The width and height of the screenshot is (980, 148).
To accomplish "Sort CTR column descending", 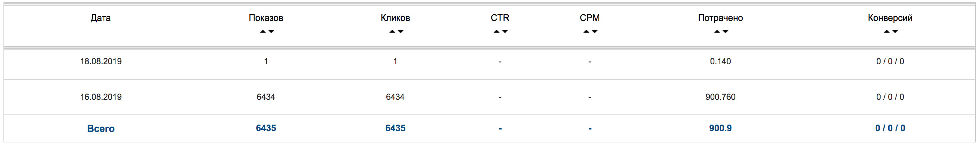I will [505, 32].
